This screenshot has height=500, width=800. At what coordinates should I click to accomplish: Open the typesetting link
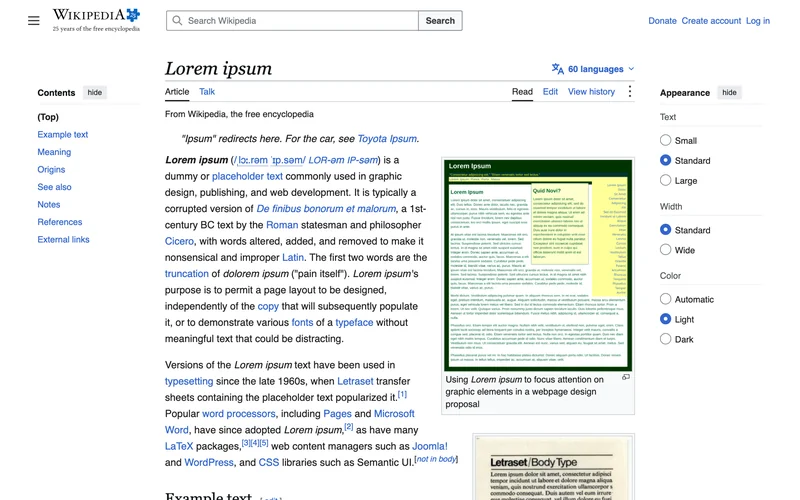coord(189,381)
